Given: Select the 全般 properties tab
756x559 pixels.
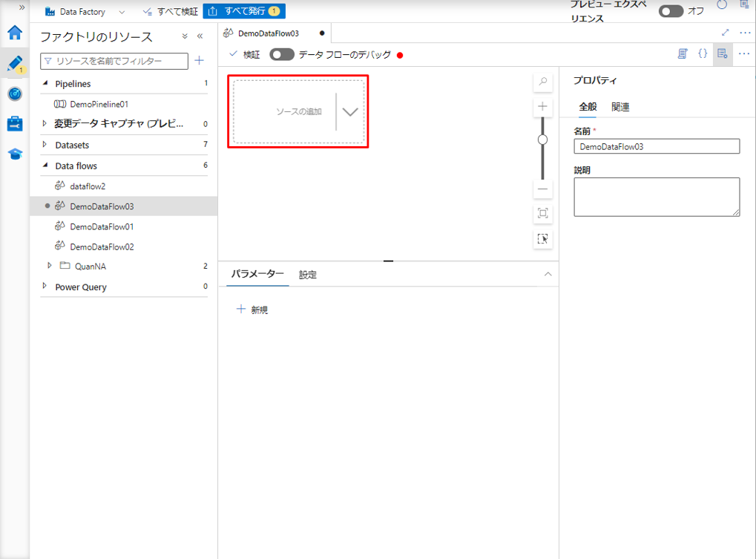Looking at the screenshot, I should [588, 107].
